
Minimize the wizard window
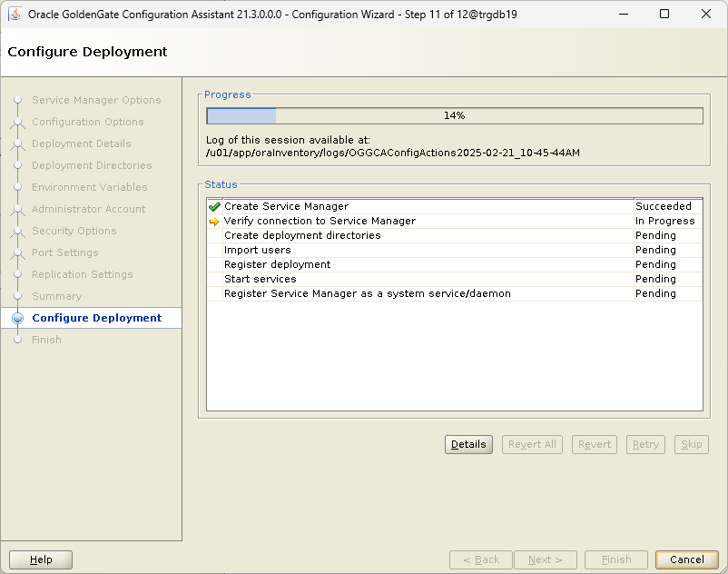pos(624,14)
